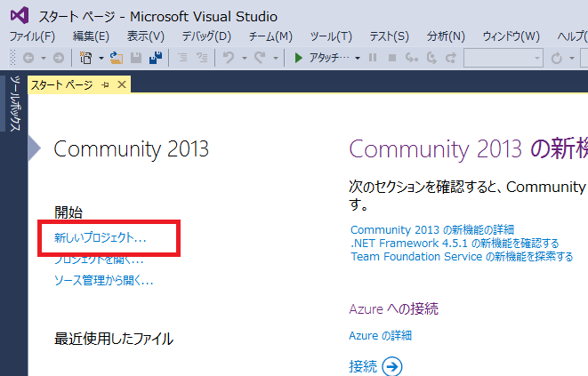
Task: Click the 開始 section heading
Action: tap(68, 212)
